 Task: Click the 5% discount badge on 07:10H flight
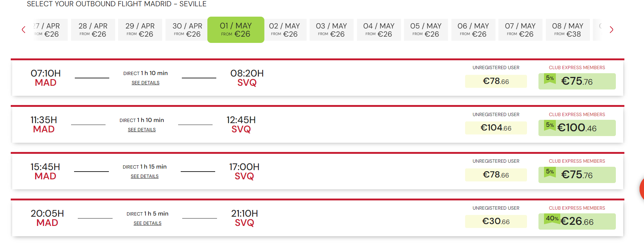click(x=550, y=78)
